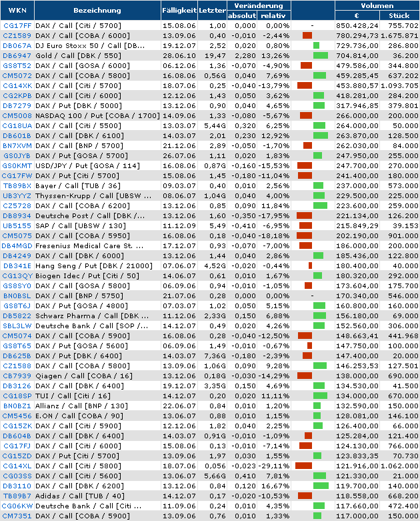The image size is (420, 521).
Task: Click the WKN column header
Action: pyautogui.click(x=17, y=10)
